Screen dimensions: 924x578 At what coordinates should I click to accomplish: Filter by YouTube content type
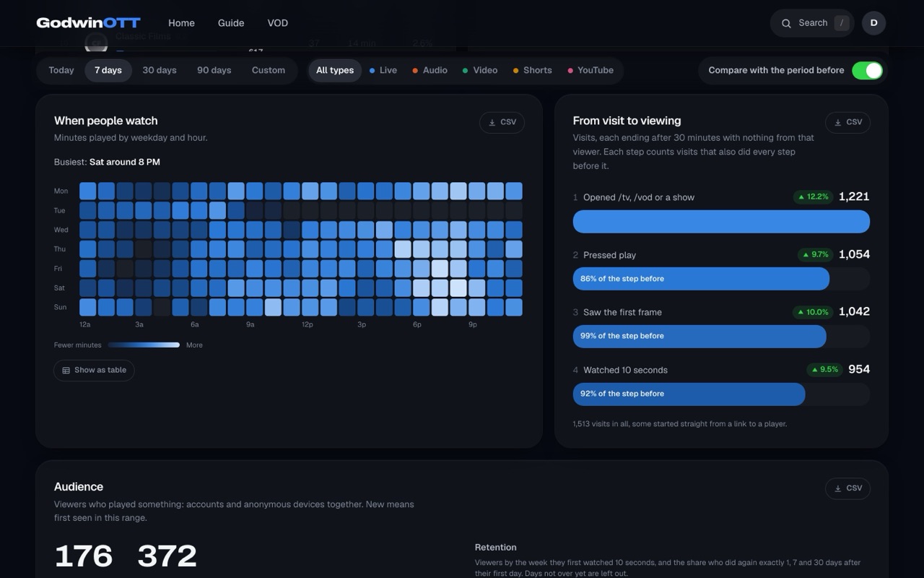coord(590,70)
